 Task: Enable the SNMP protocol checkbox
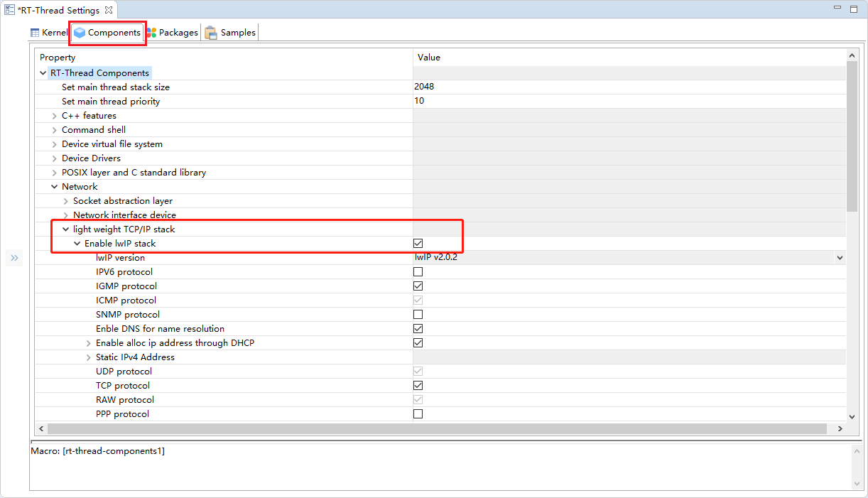[418, 315]
